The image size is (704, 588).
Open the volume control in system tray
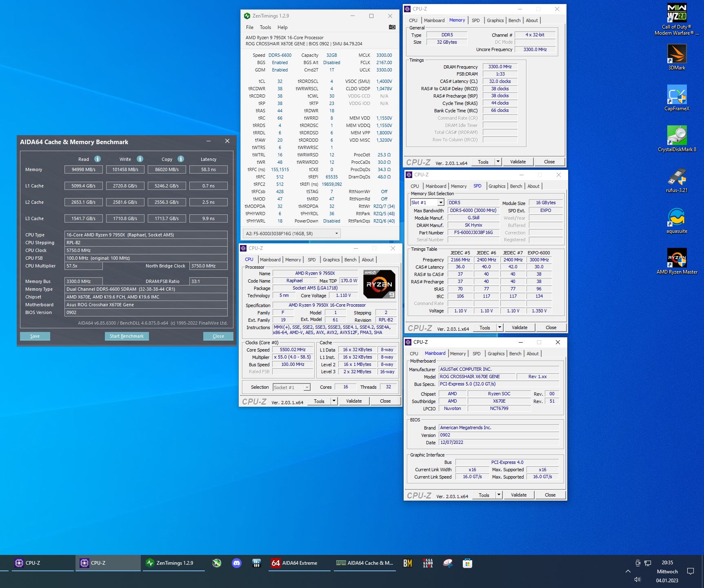(637, 580)
